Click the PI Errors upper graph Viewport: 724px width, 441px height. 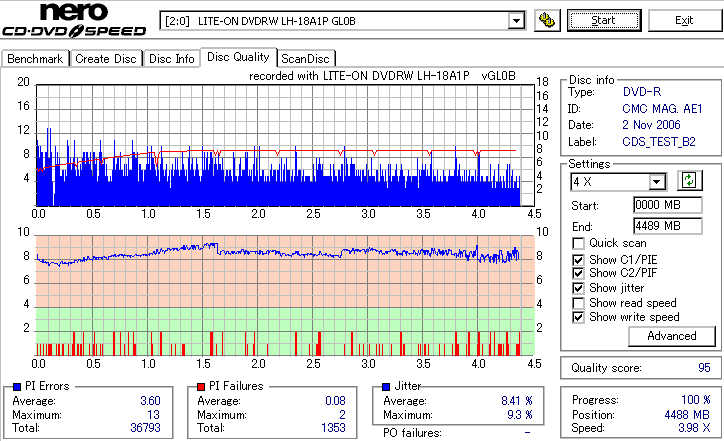[285, 145]
